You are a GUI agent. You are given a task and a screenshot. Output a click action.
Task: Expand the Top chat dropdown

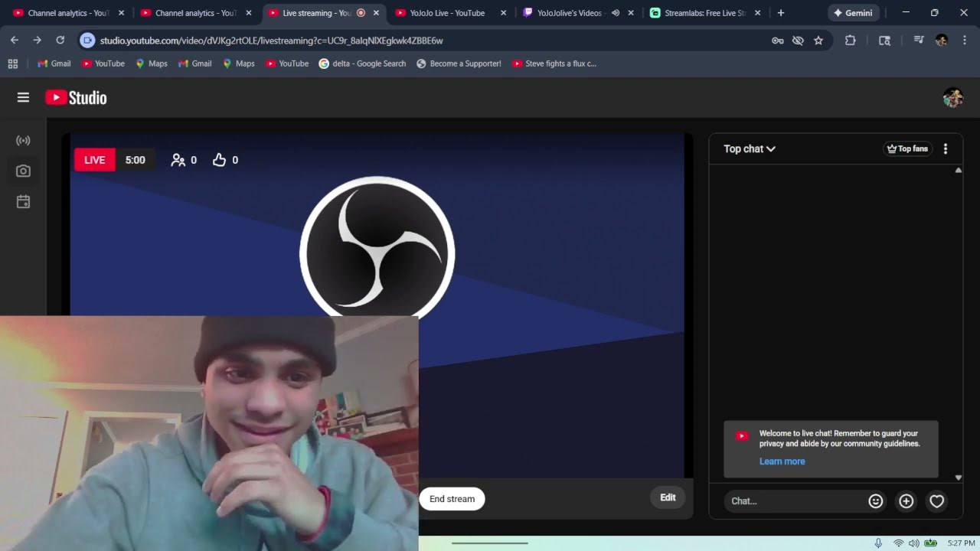click(750, 149)
